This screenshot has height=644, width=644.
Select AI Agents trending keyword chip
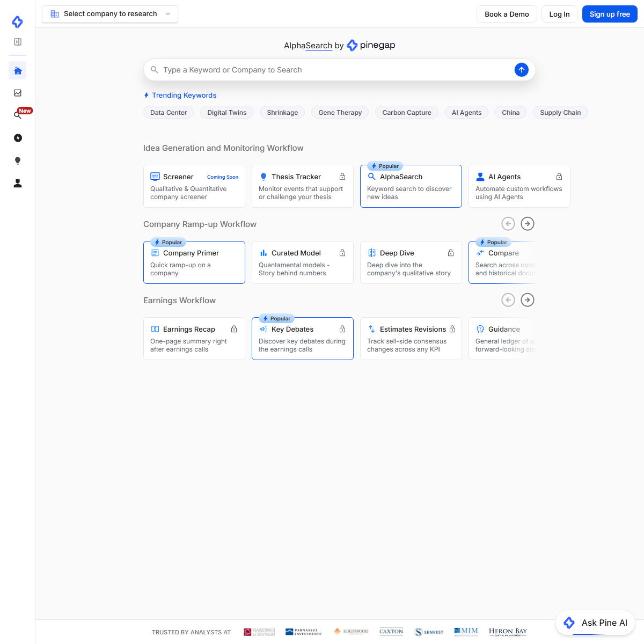point(466,112)
